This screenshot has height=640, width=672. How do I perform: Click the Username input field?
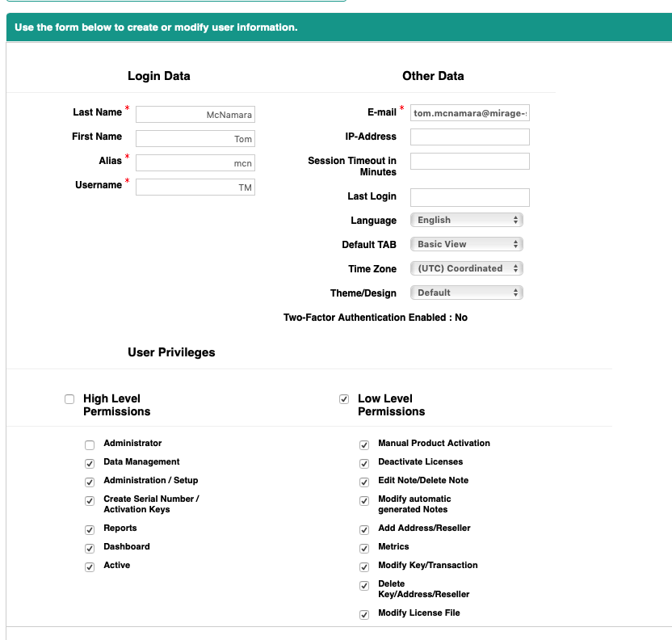point(195,187)
